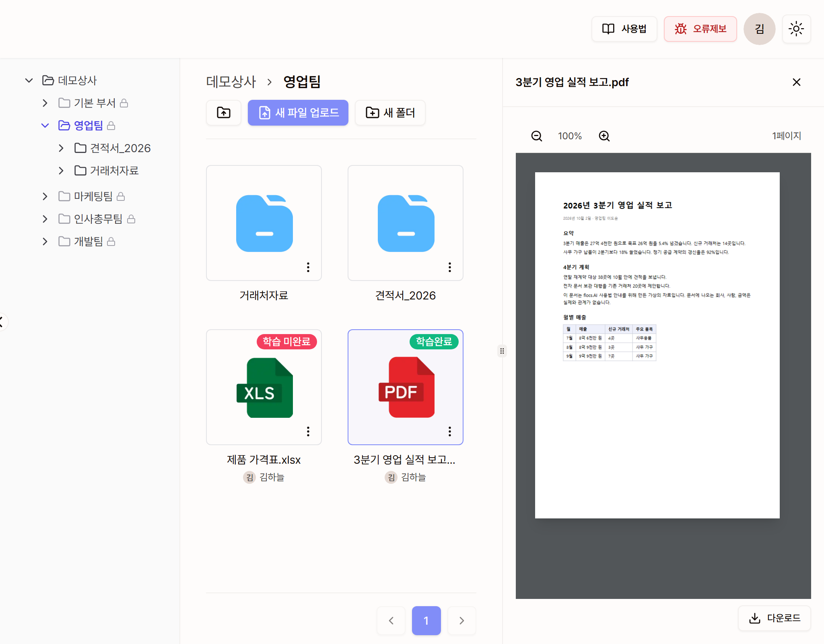Screen dimensions: 824x644
Task: Close the PDF preview panel
Action: pos(796,82)
